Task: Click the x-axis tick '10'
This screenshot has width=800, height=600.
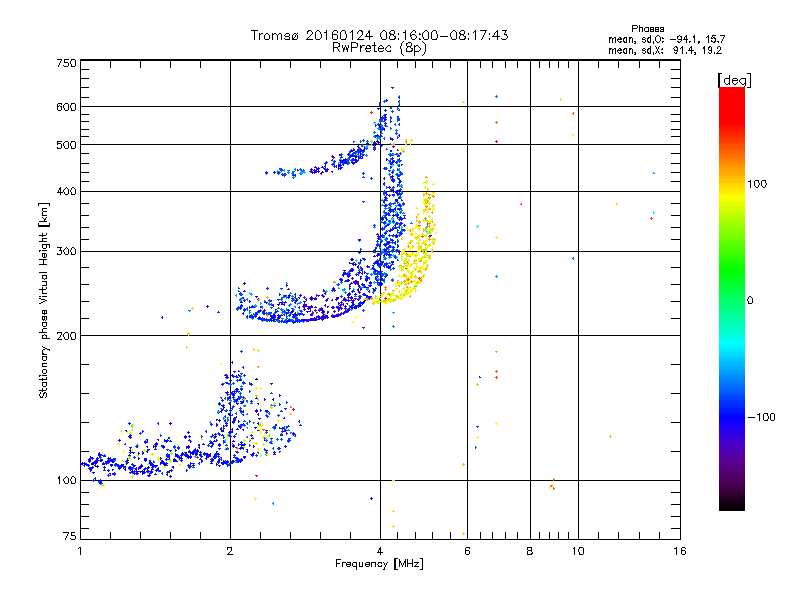Action: pyautogui.click(x=578, y=551)
